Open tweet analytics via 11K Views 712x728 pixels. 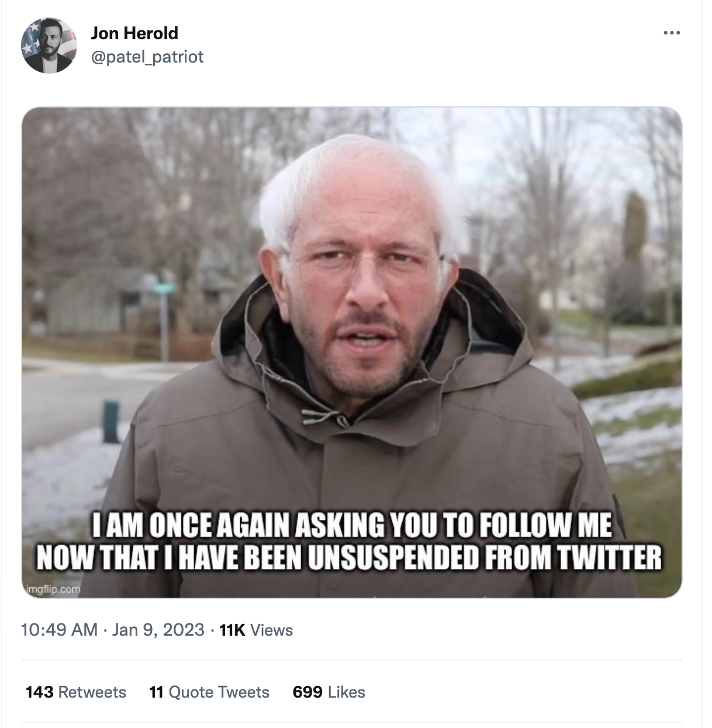255,630
